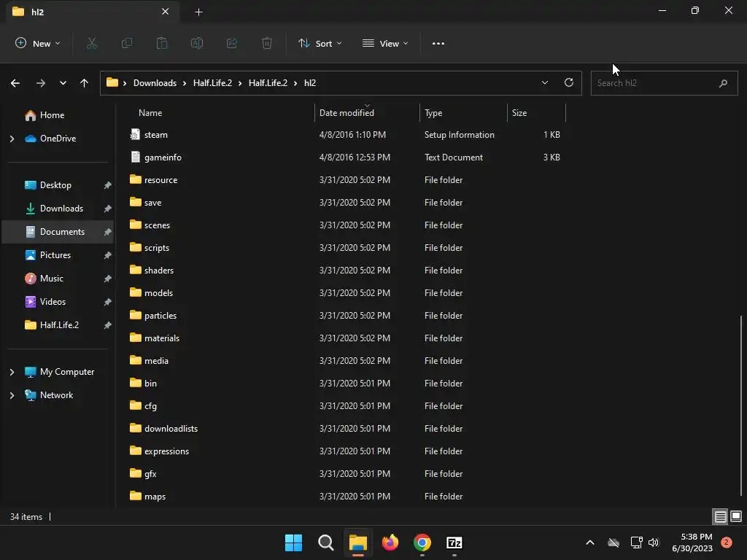
Task: Expand OneDrive in navigation pane
Action: (x=12, y=139)
